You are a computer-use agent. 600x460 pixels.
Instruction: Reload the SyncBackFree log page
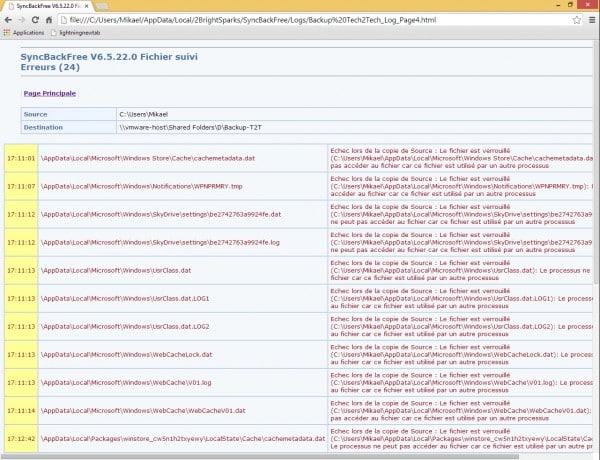pos(37,19)
